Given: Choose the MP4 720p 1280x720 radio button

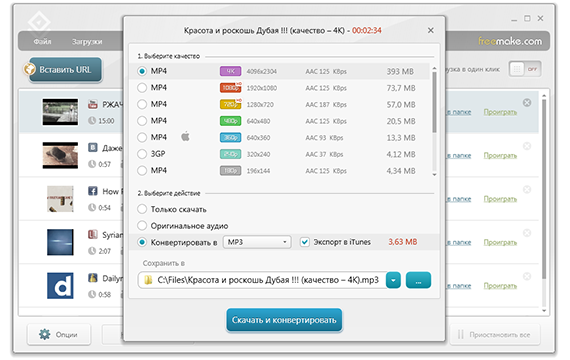Looking at the screenshot, I should 142,104.
